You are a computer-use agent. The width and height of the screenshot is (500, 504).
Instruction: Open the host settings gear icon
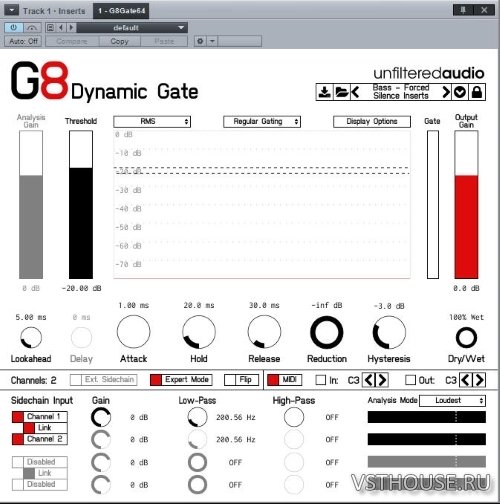click(x=200, y=41)
